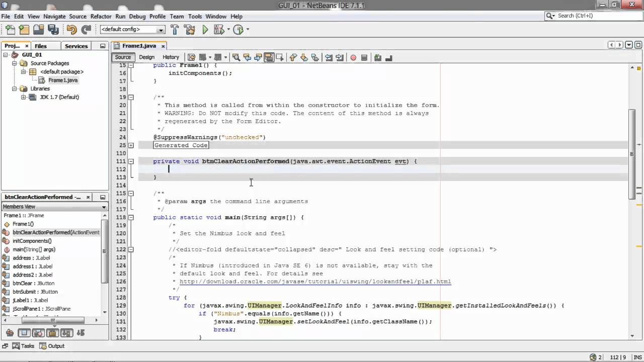Click the Source view button
The width and height of the screenshot is (644, 362).
(123, 57)
